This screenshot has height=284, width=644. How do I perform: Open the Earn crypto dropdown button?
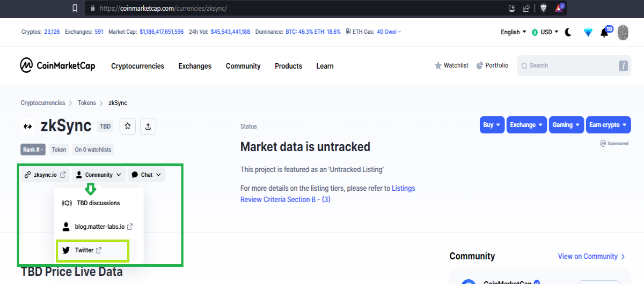point(609,125)
